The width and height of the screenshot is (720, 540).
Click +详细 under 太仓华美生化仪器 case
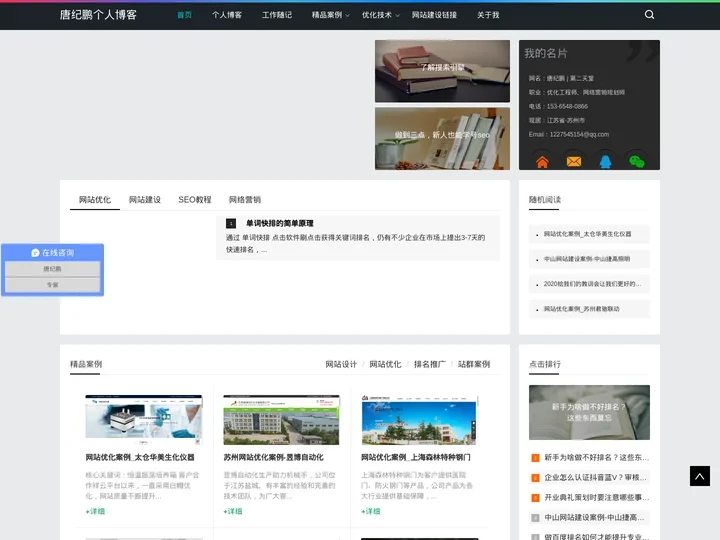click(95, 512)
